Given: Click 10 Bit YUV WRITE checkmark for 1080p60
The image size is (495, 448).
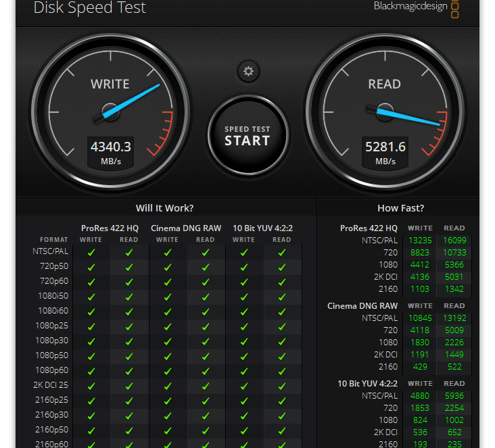Looking at the screenshot, I should pyautogui.click(x=244, y=371).
